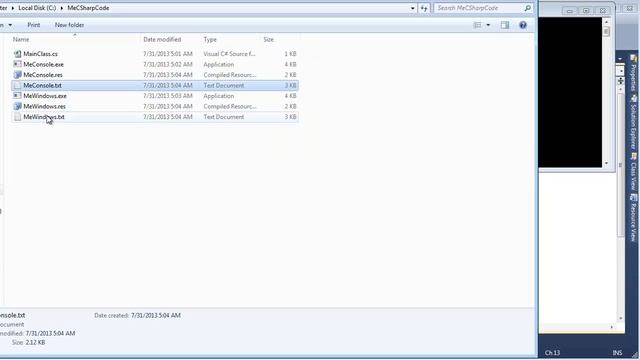The image size is (640, 360).
Task: Select the MeConsole.res file name
Action: point(43,75)
